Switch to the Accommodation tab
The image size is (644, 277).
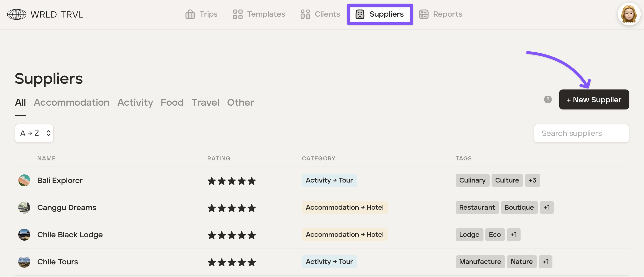[x=72, y=102]
